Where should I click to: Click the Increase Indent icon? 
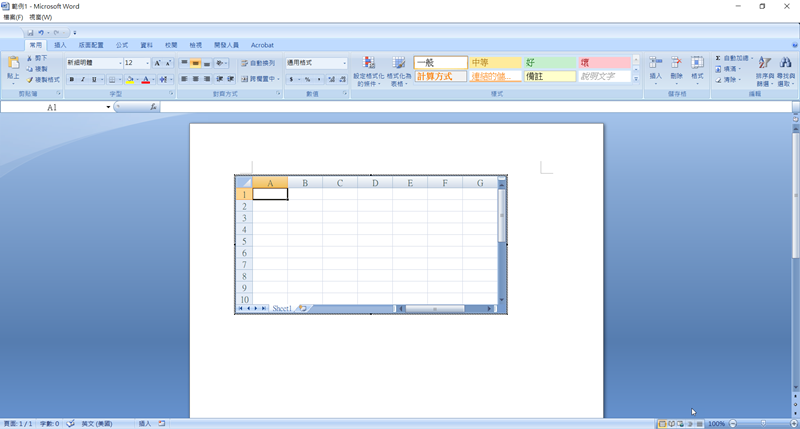(231, 79)
